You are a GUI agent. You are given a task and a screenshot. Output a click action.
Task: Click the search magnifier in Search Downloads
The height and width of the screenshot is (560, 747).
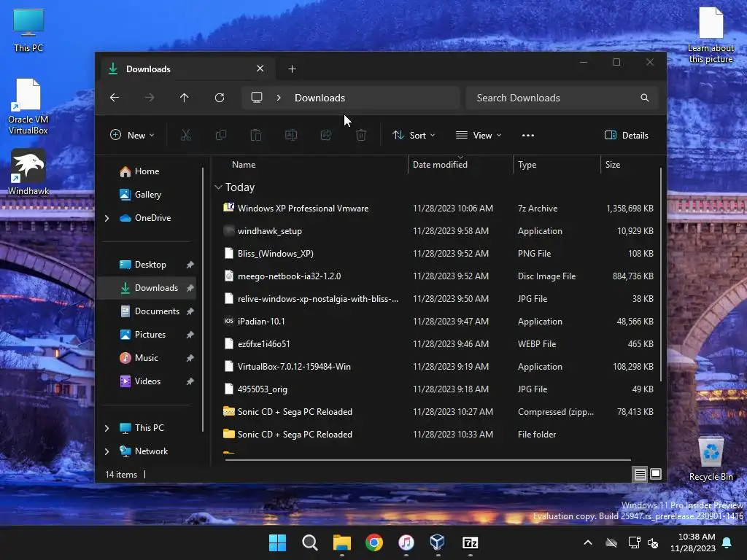(x=645, y=98)
